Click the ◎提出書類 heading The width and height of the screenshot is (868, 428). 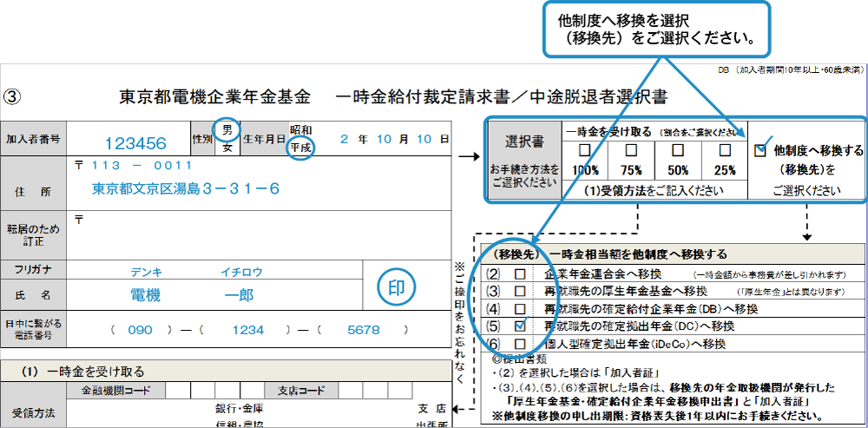point(519,359)
